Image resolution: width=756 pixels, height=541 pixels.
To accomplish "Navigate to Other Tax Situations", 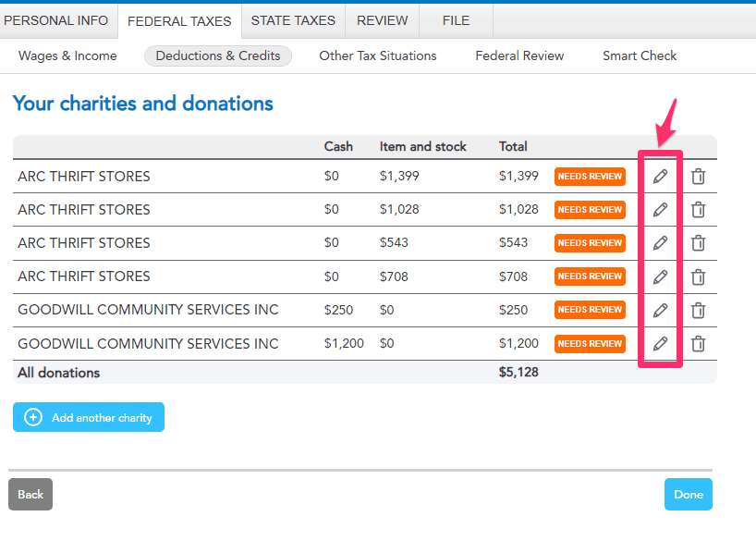I will (378, 55).
